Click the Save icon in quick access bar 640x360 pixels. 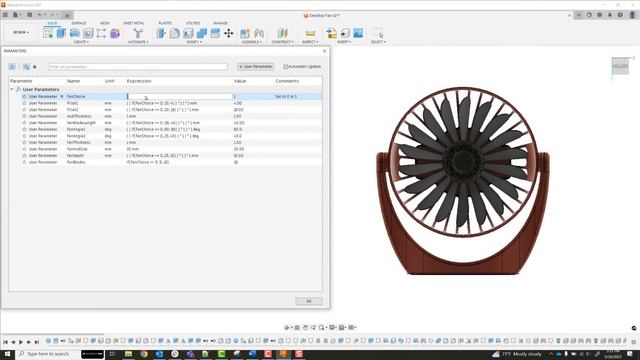coord(29,15)
